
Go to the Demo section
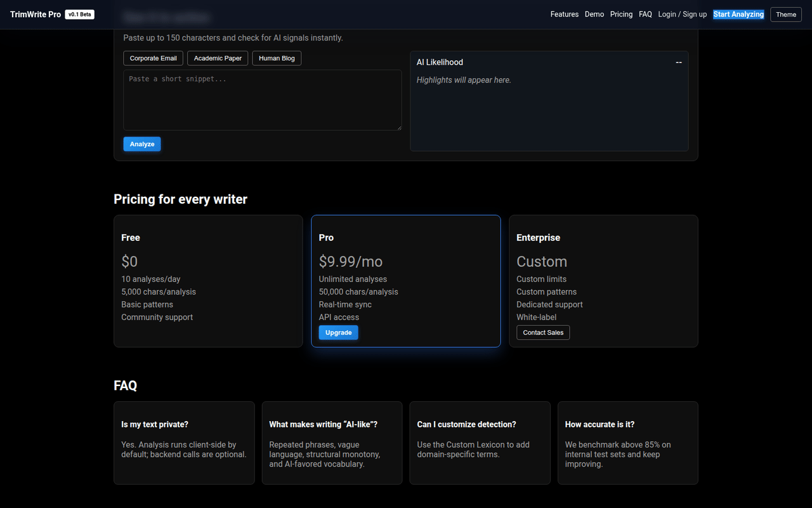[x=594, y=14]
